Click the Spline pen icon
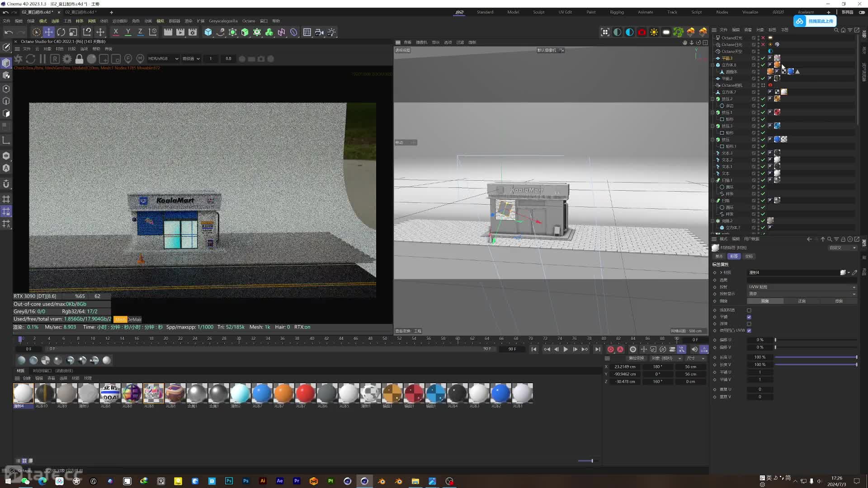 220,32
